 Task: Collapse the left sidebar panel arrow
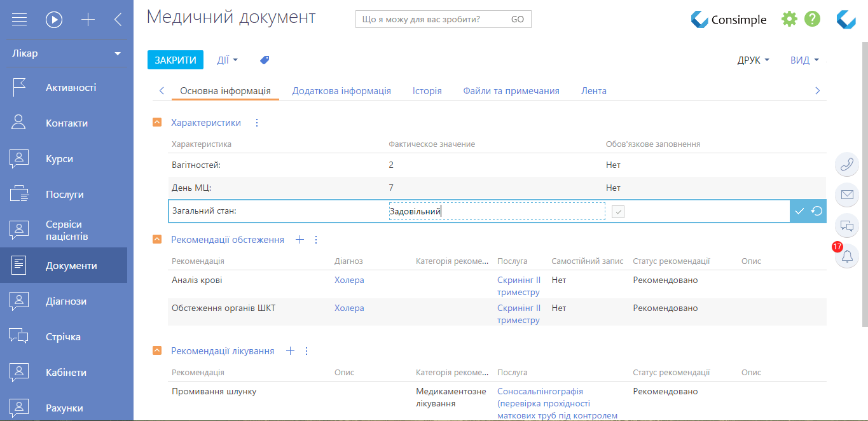118,20
